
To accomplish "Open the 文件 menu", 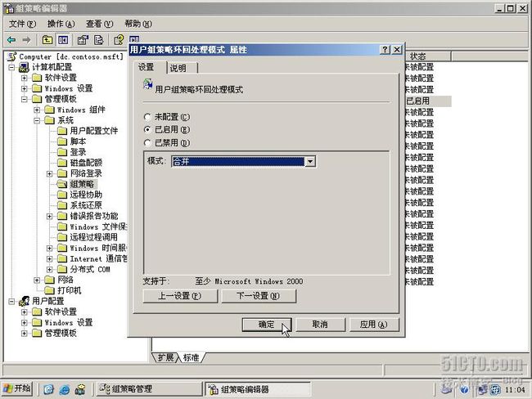I will click(x=22, y=24).
